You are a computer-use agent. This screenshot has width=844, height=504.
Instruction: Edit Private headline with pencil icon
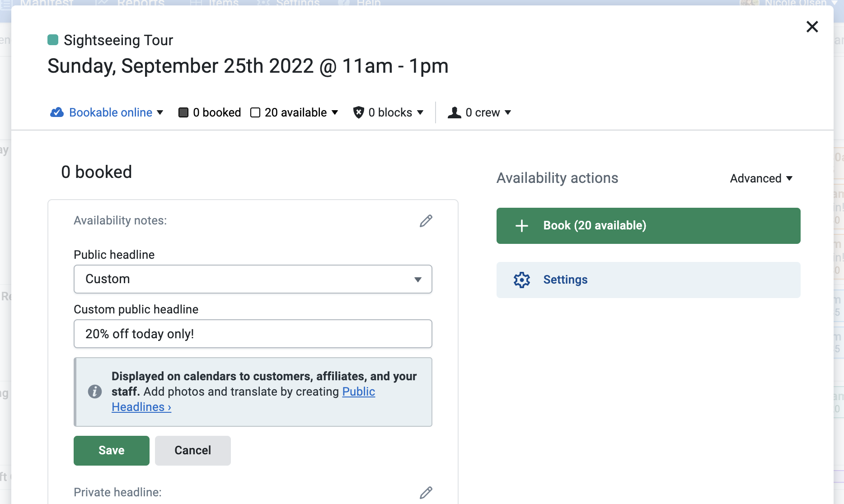tap(426, 492)
